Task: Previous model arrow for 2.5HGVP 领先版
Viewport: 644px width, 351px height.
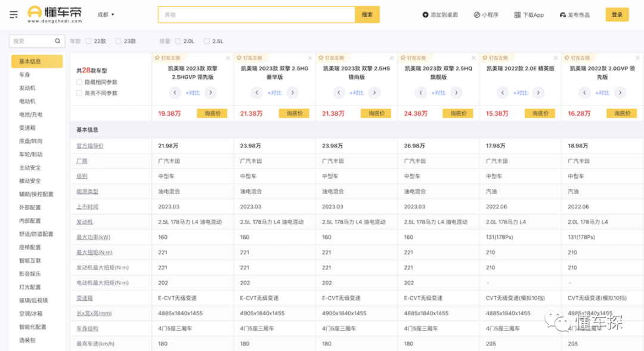Action: click(175, 93)
